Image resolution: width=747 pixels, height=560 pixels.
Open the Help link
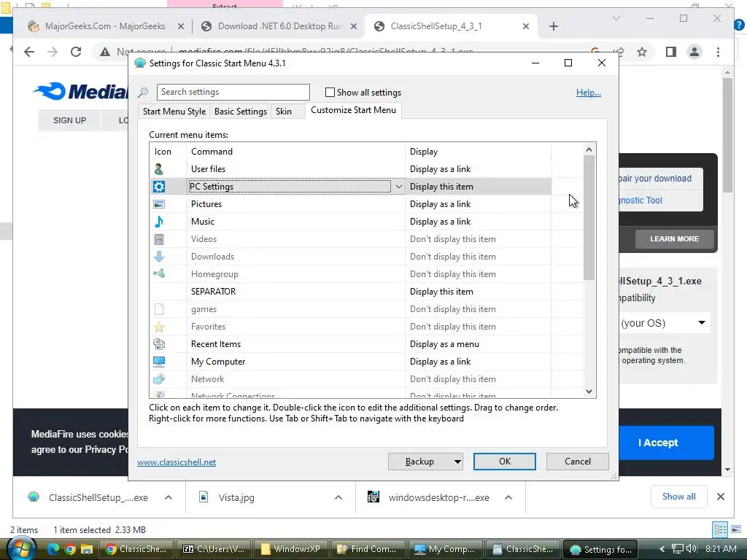pos(589,93)
